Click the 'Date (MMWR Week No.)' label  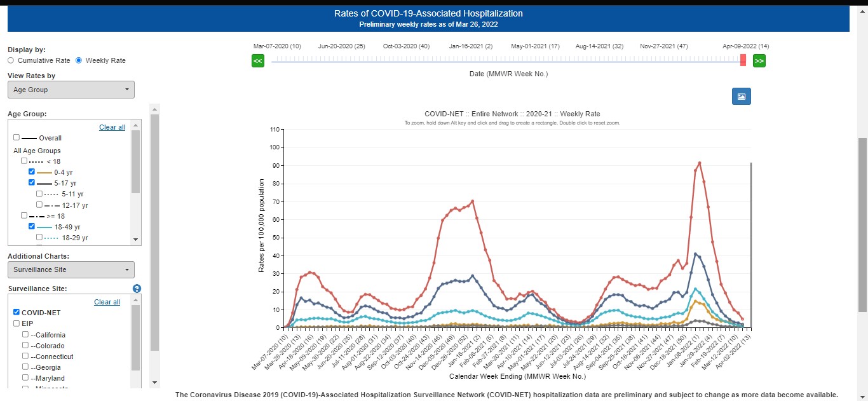[508, 74]
